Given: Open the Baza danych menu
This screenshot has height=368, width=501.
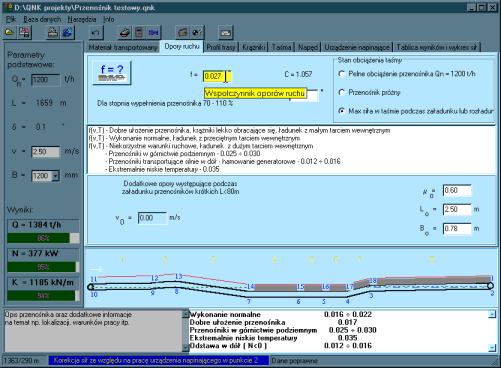Looking at the screenshot, I should (42, 19).
